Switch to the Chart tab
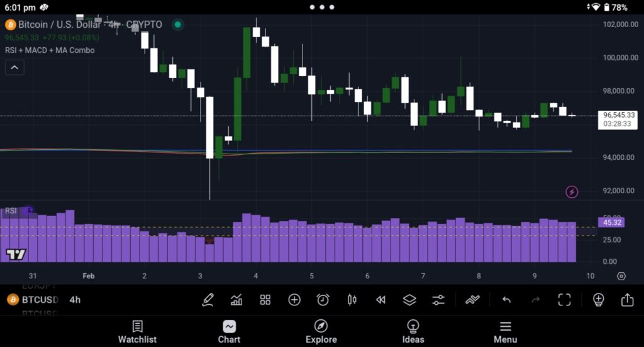This screenshot has width=644, height=347. coord(229,332)
